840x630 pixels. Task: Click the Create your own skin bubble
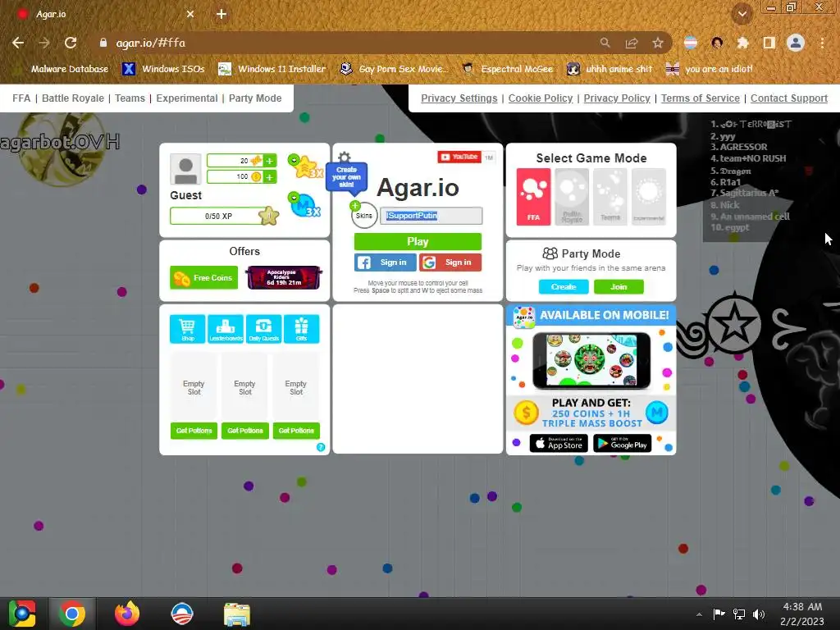coord(347,177)
